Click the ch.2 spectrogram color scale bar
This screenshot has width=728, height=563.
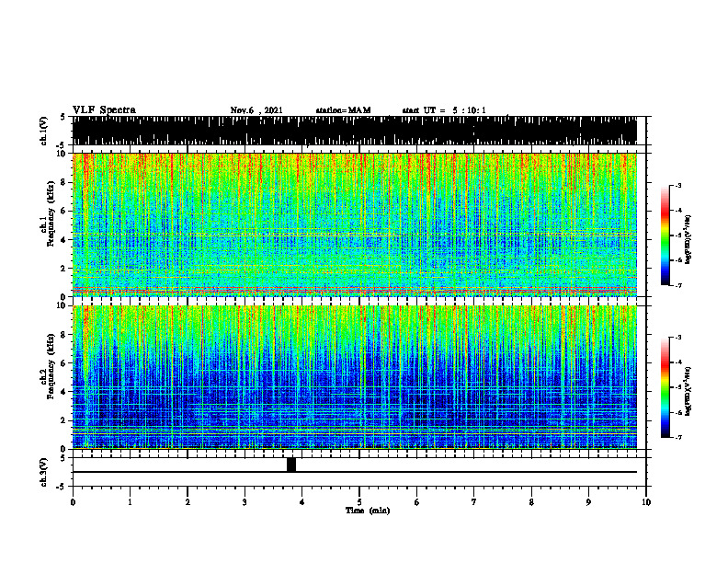tap(665, 387)
